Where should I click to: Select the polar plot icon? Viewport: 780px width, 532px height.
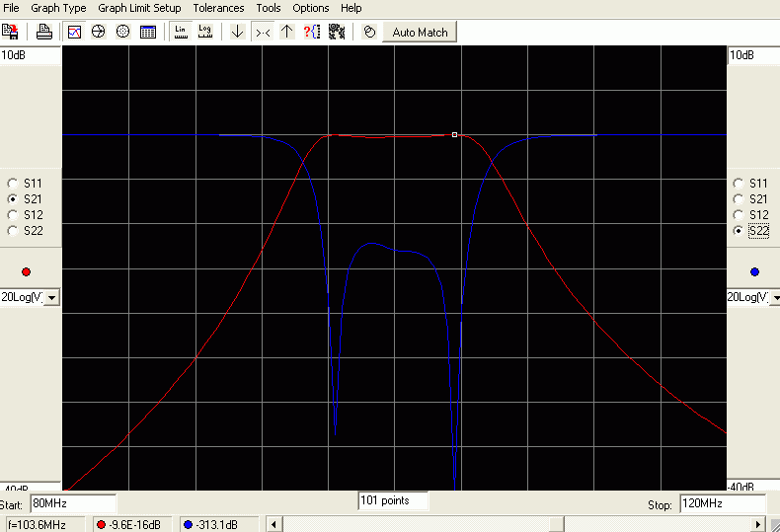tap(122, 32)
